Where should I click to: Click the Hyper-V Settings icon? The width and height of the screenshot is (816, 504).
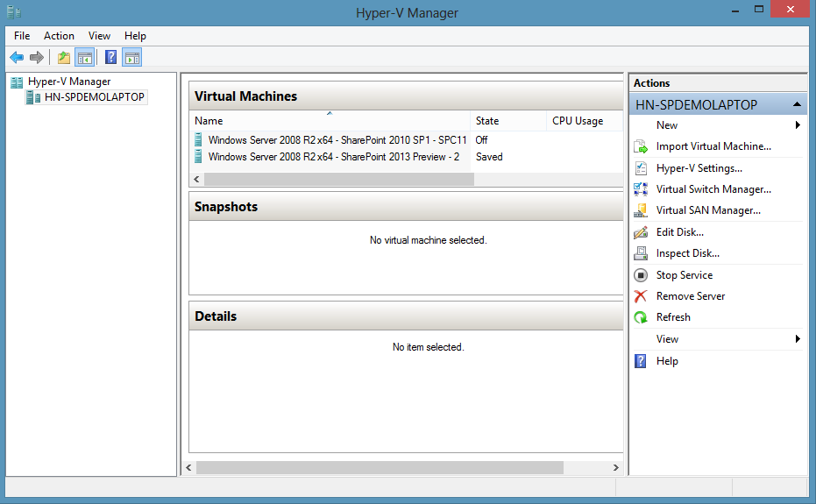click(641, 168)
